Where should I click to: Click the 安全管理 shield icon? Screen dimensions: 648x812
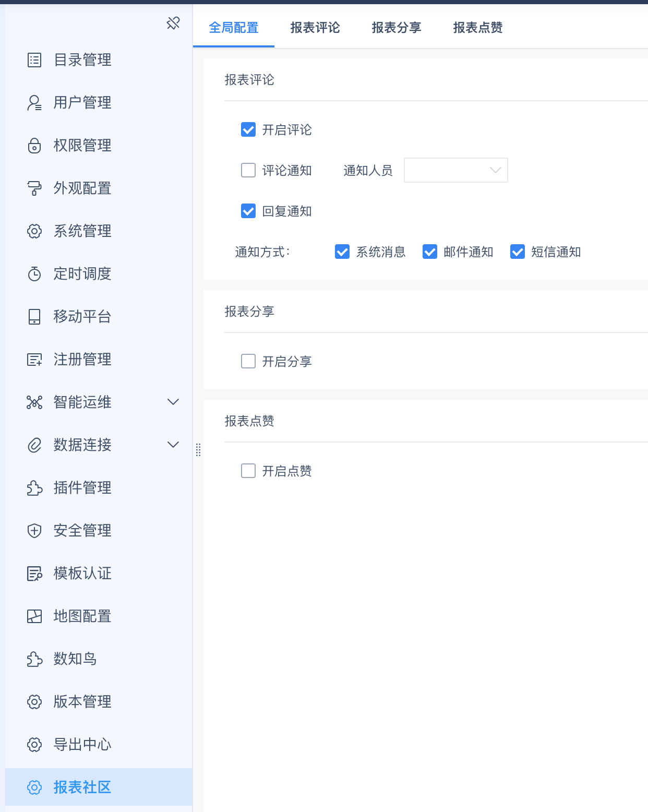pyautogui.click(x=34, y=531)
